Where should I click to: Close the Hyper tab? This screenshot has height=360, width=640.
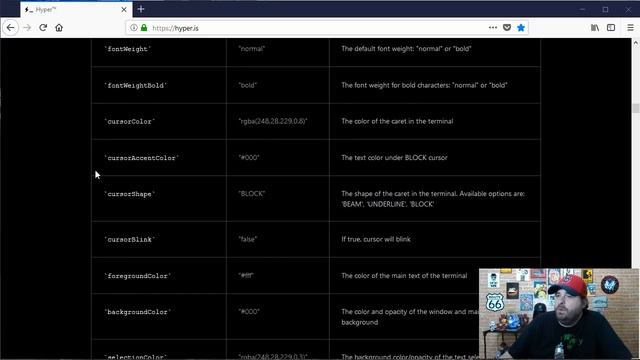pos(124,9)
